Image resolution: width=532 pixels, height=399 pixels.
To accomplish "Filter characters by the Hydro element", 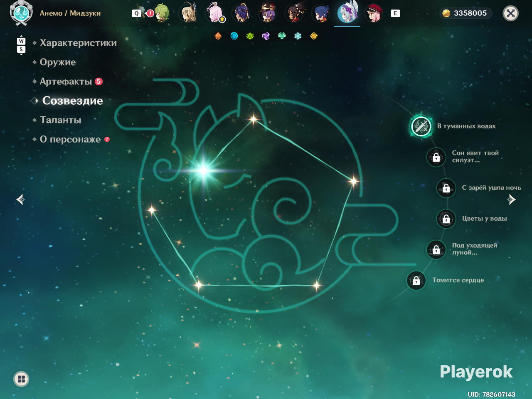I will [x=234, y=36].
